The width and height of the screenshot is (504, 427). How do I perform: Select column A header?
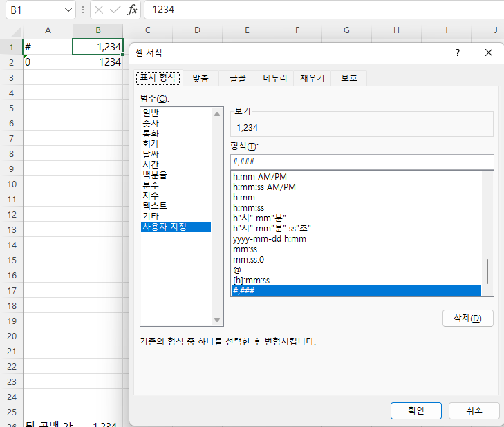(48, 31)
